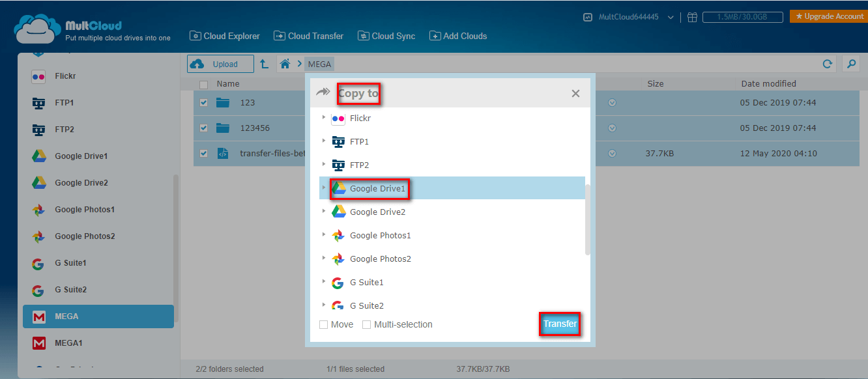The width and height of the screenshot is (868, 379).
Task: Uncheck the 123456 folder checkbox
Action: coord(204,128)
